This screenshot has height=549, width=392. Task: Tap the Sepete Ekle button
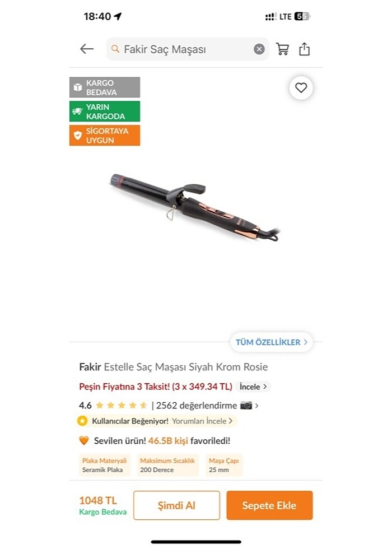[x=269, y=505]
